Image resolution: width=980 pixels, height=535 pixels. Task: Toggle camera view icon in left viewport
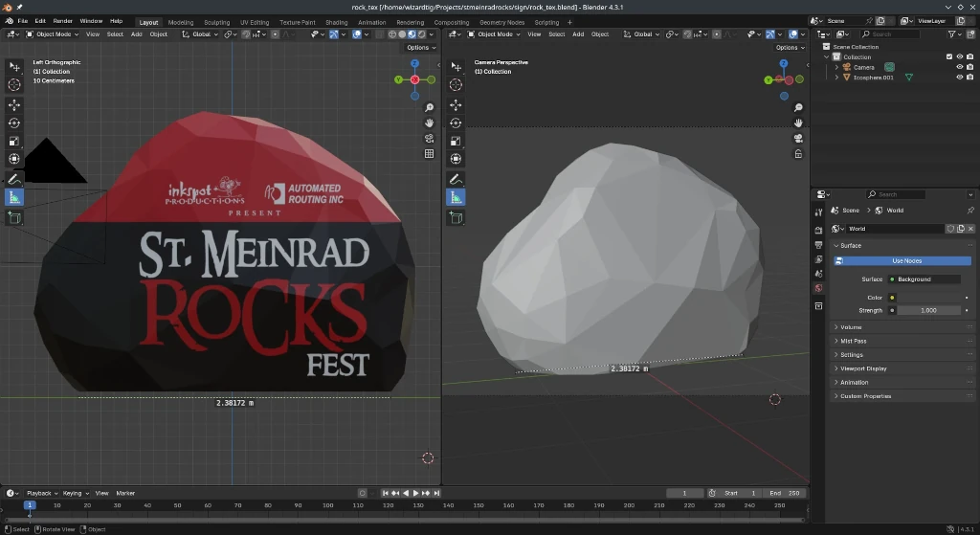coord(430,138)
